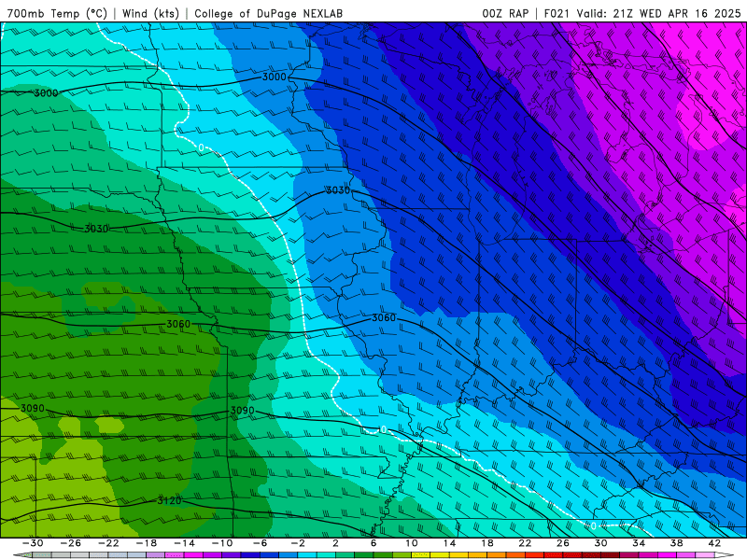Image resolution: width=747 pixels, height=560 pixels.
Task: Click the 3030 contour label in dark green shading
Action: pos(96,229)
